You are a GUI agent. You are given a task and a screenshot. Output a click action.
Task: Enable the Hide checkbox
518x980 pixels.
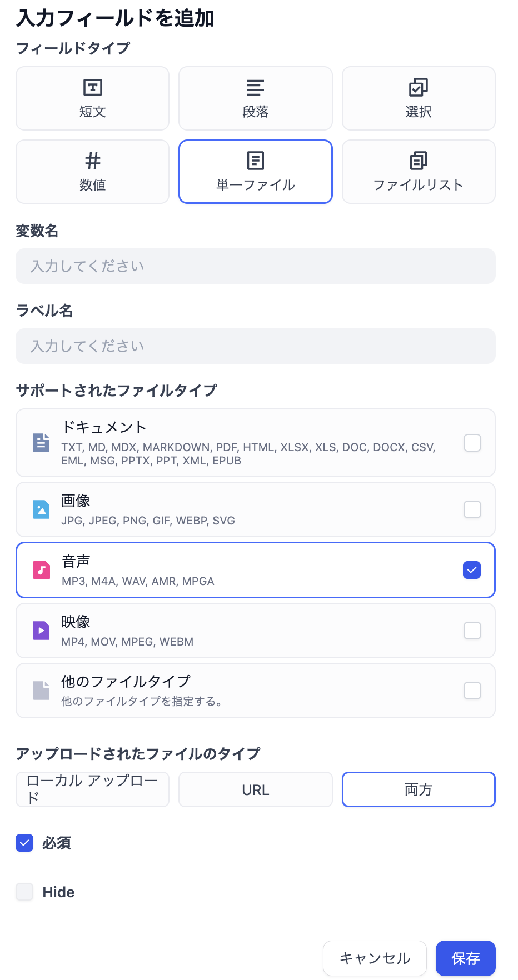(24, 892)
